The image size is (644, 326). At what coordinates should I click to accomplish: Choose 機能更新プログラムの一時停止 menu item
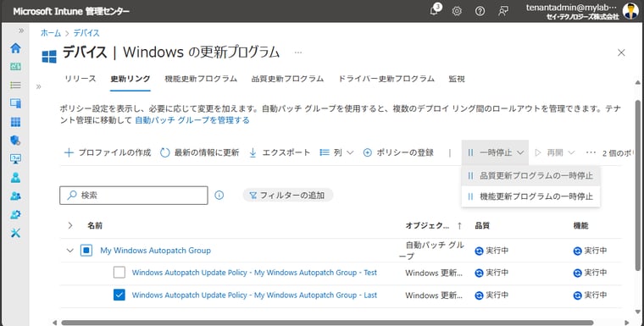530,196
